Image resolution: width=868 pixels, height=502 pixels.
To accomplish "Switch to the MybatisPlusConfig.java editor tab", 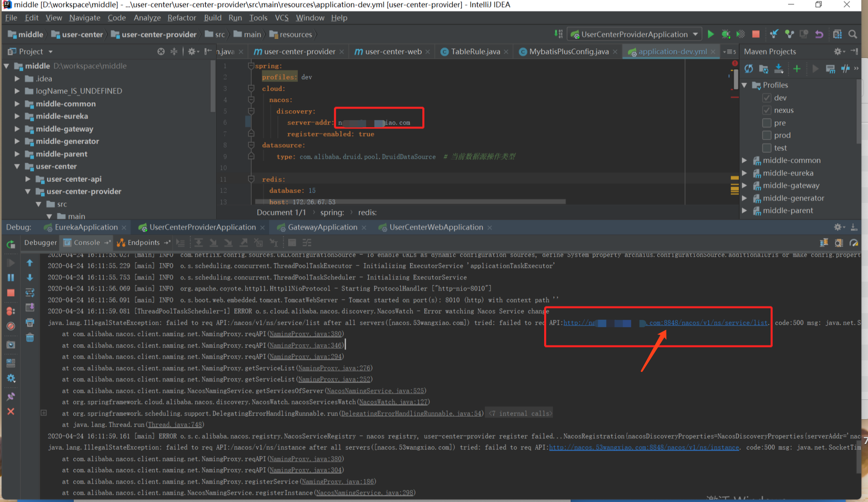I will point(569,52).
